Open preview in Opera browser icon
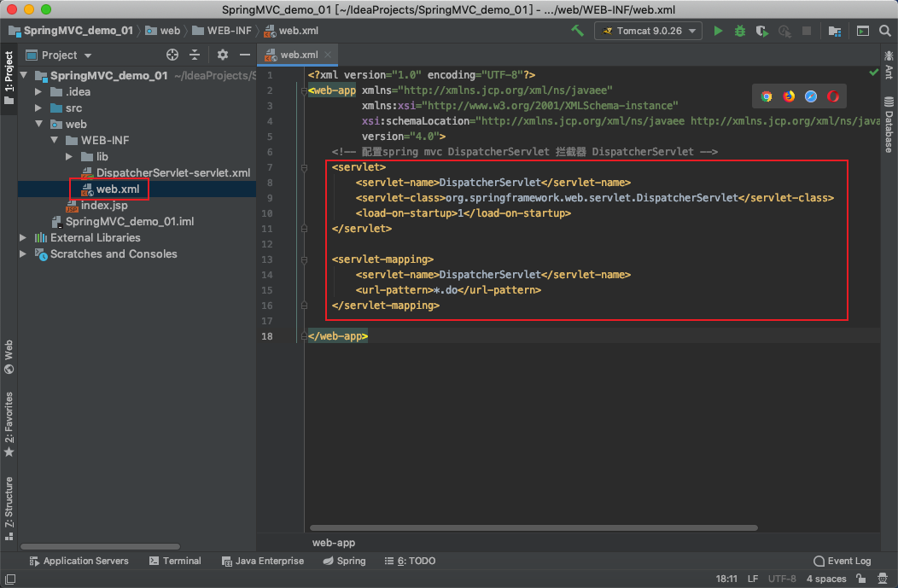898x588 pixels. 833,96
